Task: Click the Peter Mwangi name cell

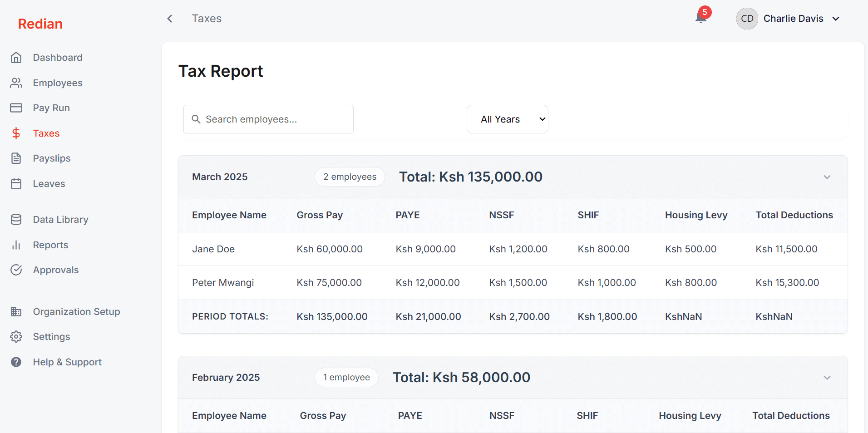Action: [223, 283]
